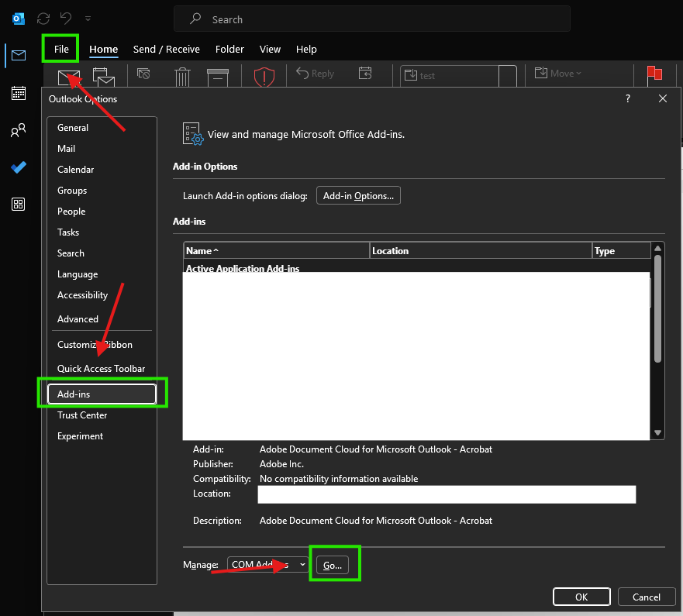Click the Add-in Options... button
This screenshot has width=683, height=616.
(358, 195)
